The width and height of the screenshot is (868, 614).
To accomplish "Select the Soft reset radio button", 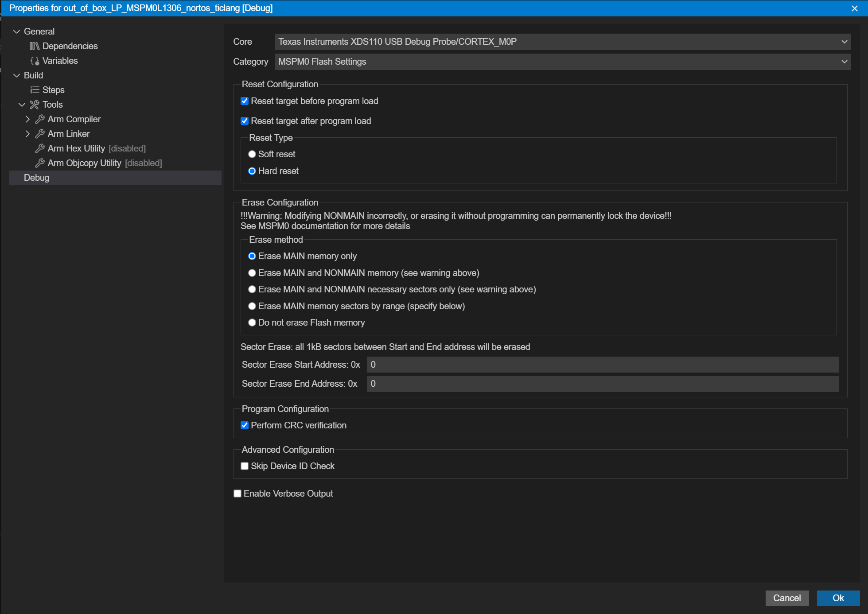I will click(252, 154).
